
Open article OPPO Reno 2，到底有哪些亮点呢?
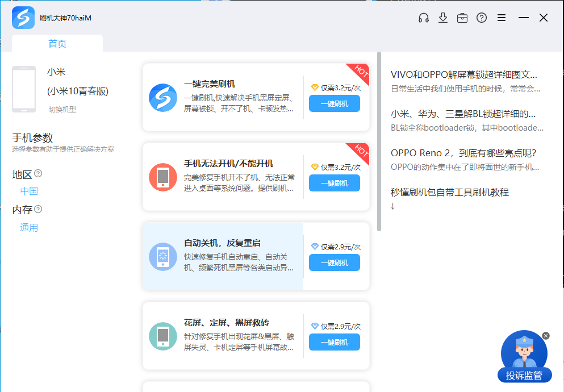(463, 153)
